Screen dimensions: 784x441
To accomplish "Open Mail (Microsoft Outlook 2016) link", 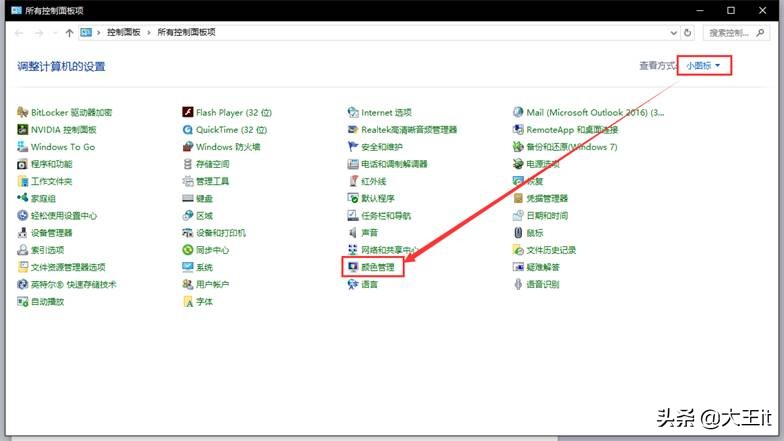I will [595, 112].
